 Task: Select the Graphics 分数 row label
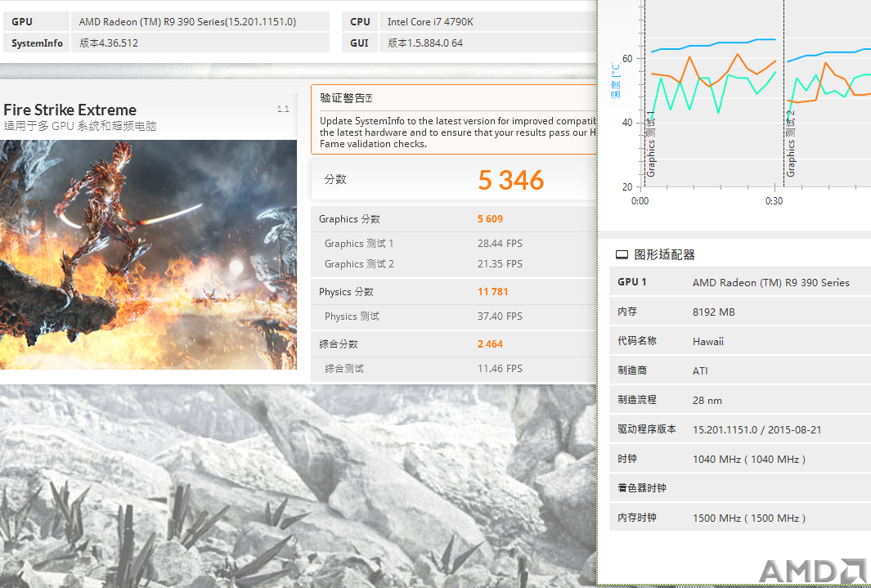(x=349, y=219)
